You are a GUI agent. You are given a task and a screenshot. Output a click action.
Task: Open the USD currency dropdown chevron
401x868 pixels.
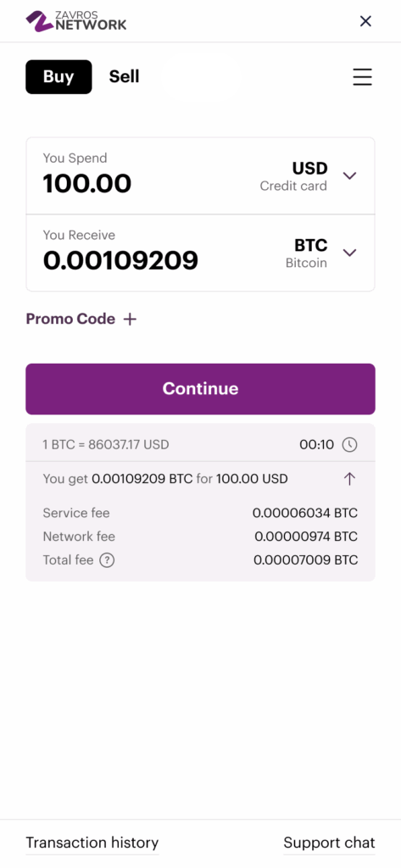click(349, 176)
